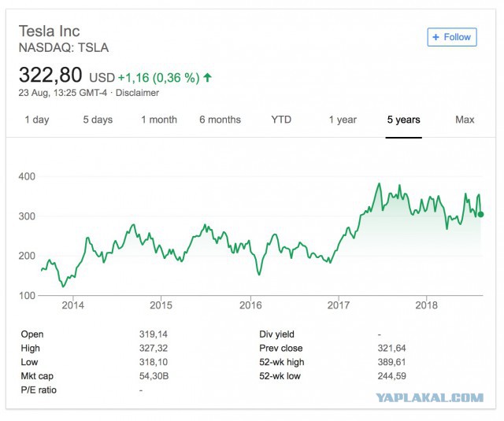This screenshot has width=504, height=421.
Task: Click the 300 y-axis label
Action: click(27, 216)
